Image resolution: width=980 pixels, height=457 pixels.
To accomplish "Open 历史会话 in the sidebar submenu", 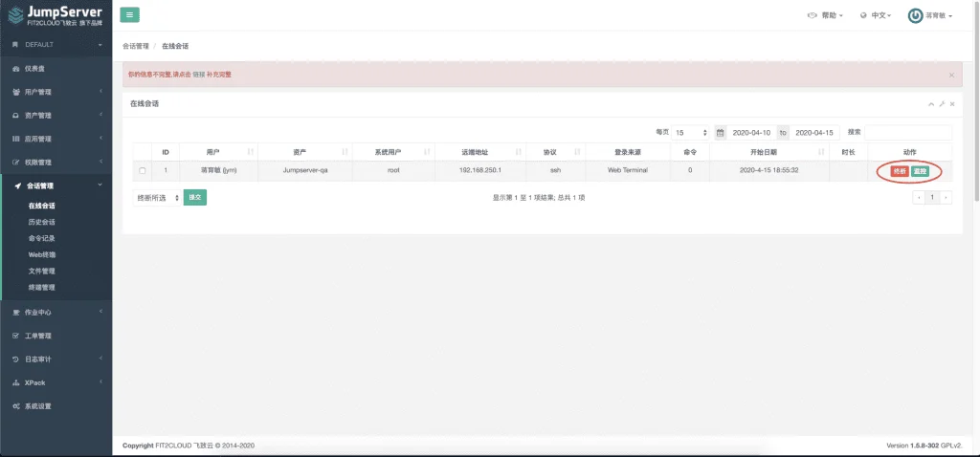I will (42, 222).
